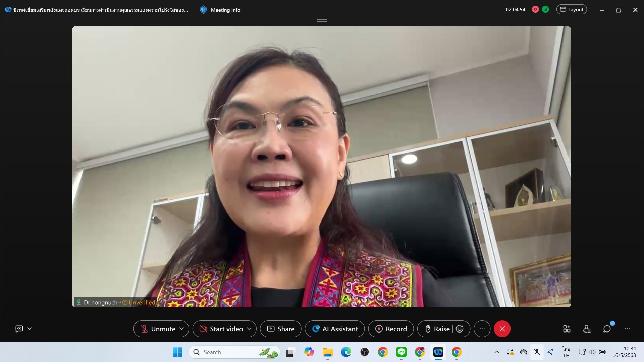Share your screen content
Image resolution: width=644 pixels, height=362 pixels.
281,329
